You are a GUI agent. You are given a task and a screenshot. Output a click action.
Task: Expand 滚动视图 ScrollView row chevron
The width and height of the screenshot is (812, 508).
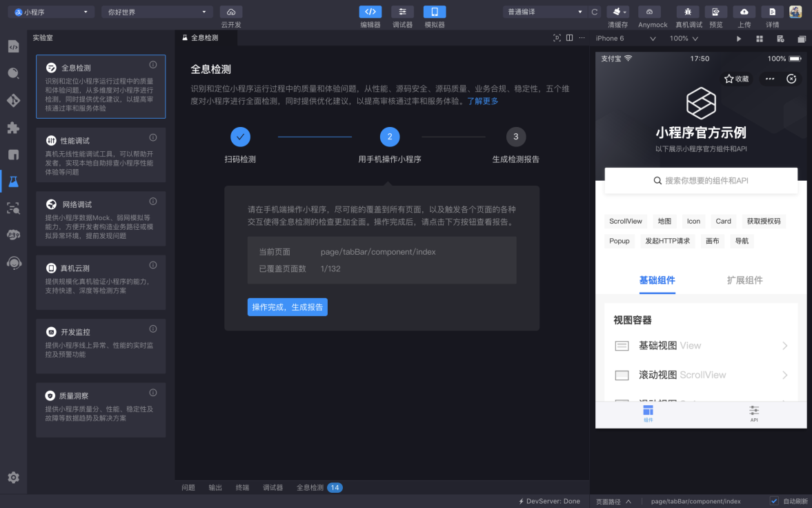785,375
